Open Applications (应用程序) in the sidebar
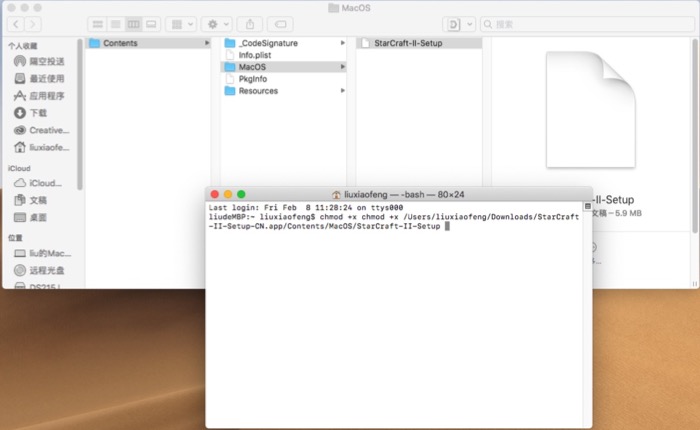The height and width of the screenshot is (430, 700). coord(39,96)
